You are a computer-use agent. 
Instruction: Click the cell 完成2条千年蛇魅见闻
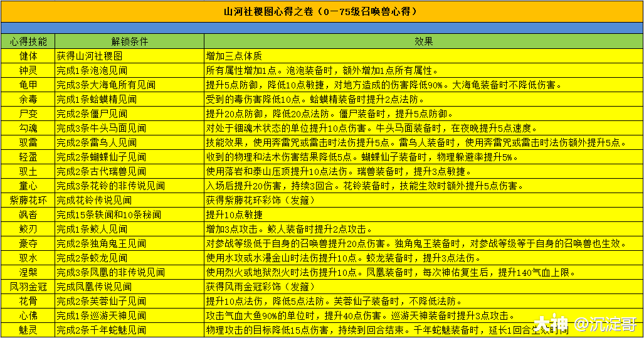coord(129,330)
